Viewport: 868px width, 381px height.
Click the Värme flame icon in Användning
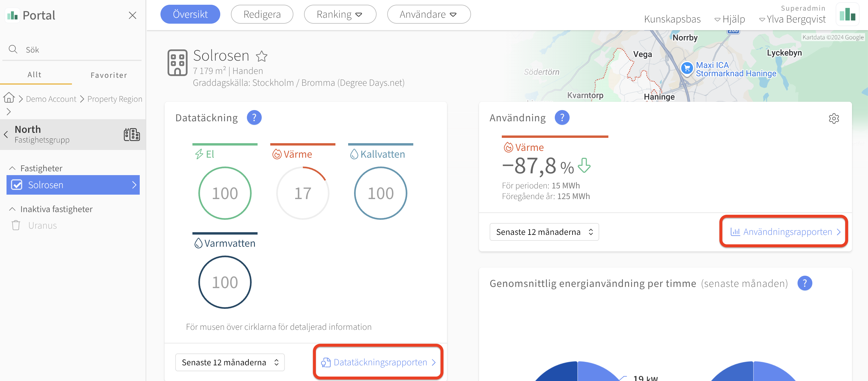tap(508, 147)
